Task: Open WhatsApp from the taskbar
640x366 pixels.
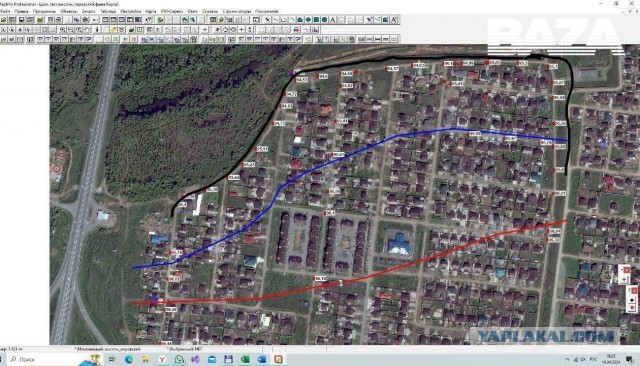Action: 179,359
